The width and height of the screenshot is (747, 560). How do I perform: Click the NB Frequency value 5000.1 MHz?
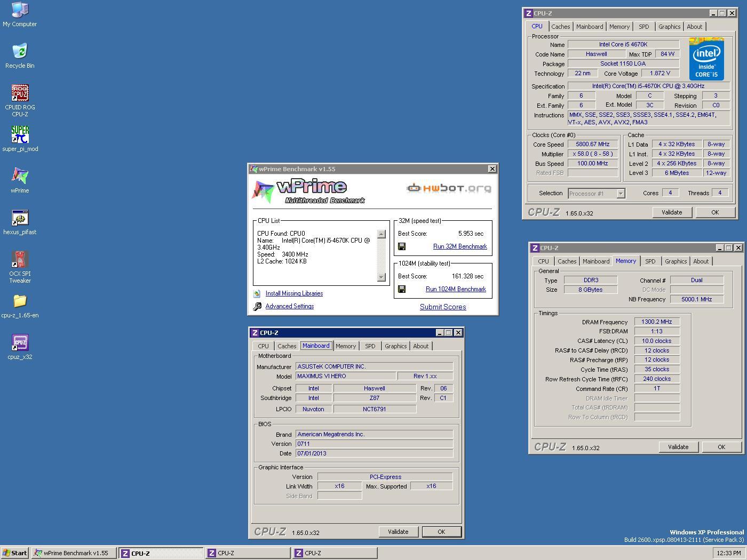coord(697,299)
